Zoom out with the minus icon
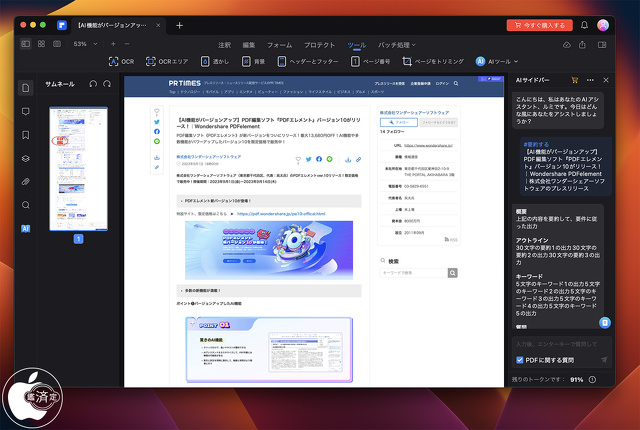This screenshot has height=430, width=640. point(127,44)
